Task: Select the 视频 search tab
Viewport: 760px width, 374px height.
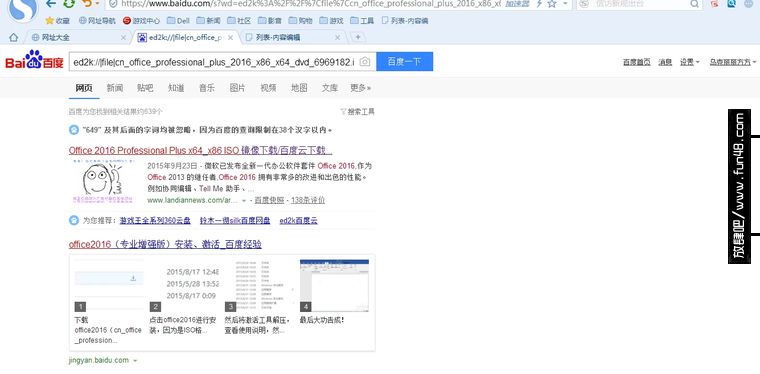Action: pos(268,88)
